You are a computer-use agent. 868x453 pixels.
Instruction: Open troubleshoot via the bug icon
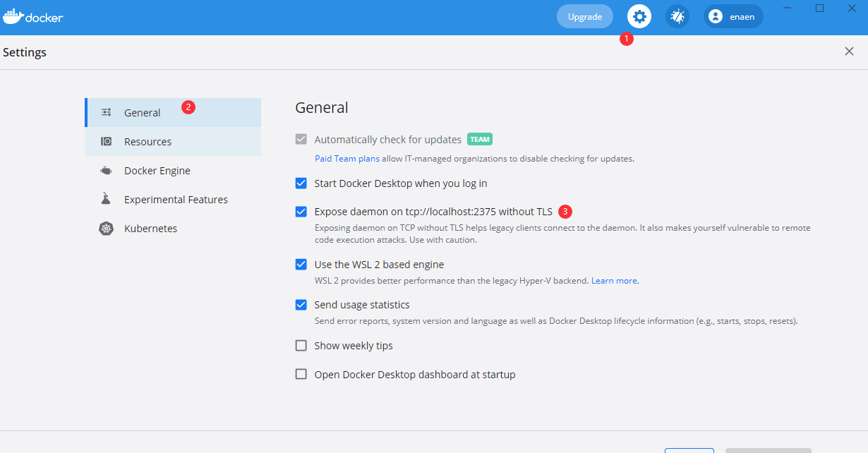click(677, 16)
